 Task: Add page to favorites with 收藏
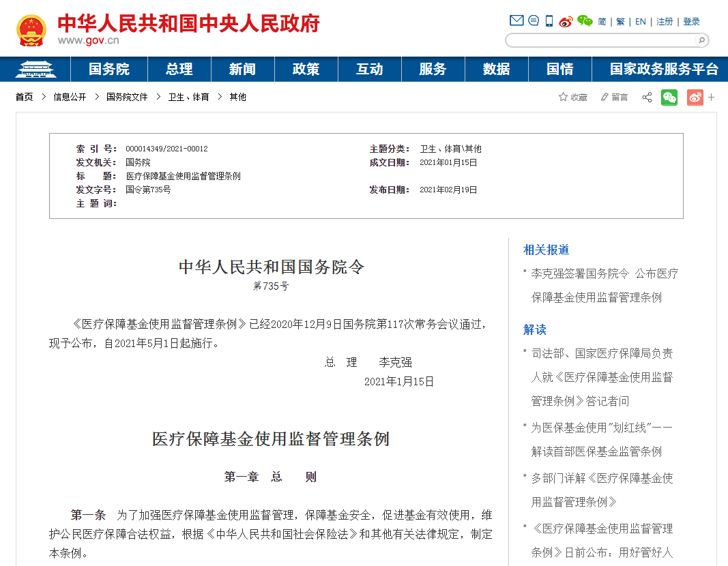[573, 98]
